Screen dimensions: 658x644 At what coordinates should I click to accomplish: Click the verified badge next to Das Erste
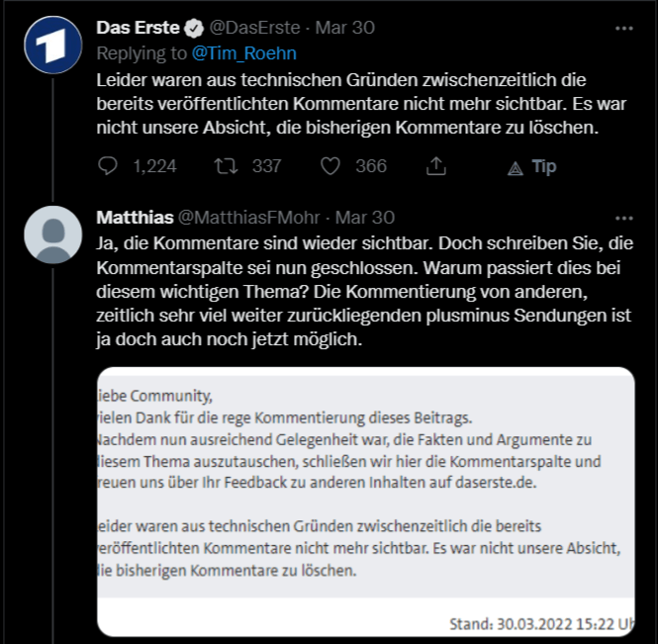click(193, 28)
